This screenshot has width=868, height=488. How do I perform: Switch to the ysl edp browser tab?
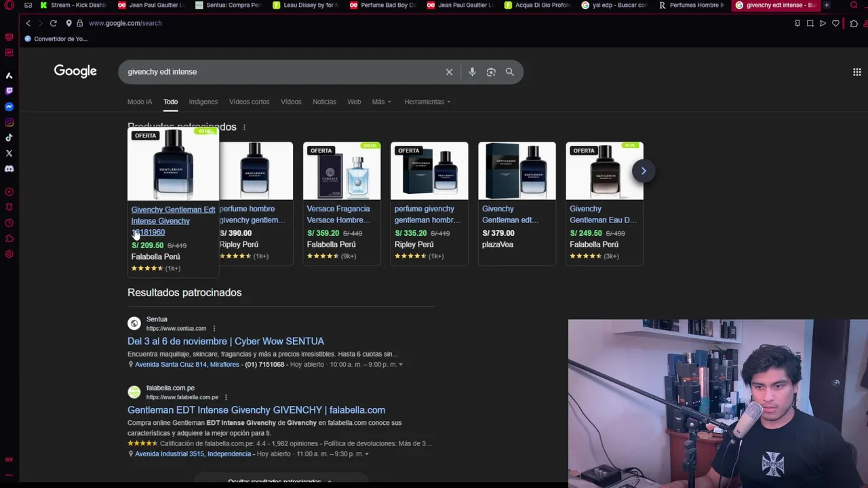tap(614, 5)
